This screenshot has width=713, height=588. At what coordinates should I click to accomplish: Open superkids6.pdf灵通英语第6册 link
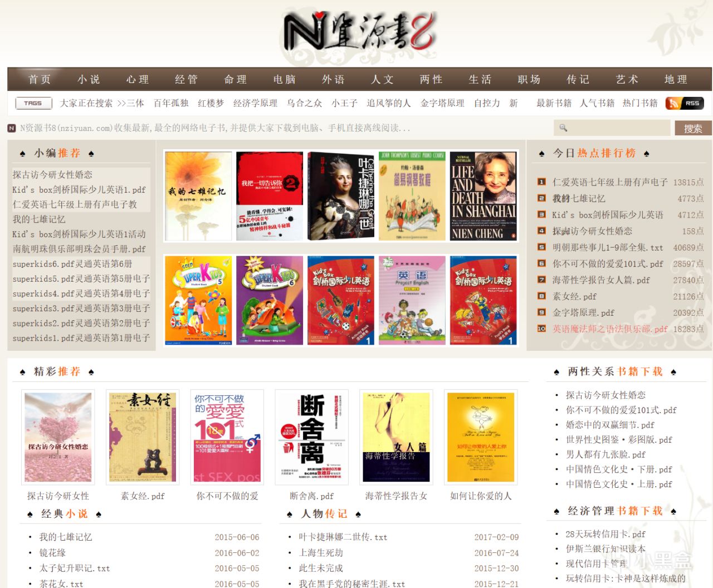[x=73, y=264]
